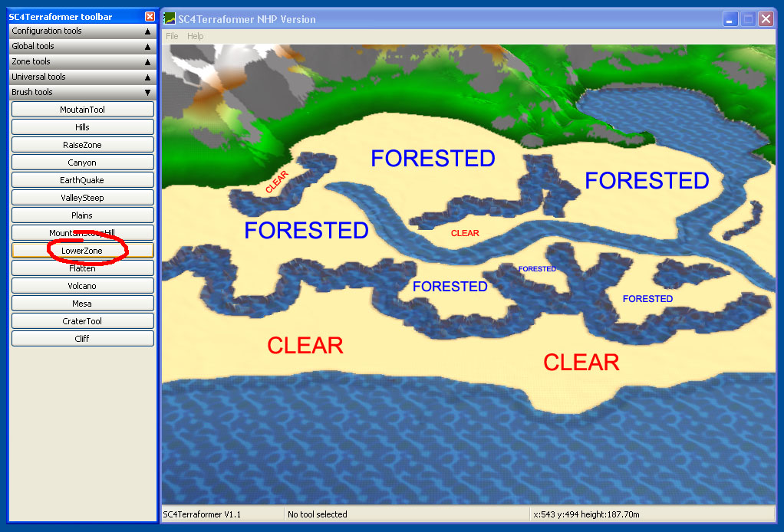Expand the Configuration tools section
Viewport: 784px width, 532px height.
pyautogui.click(x=83, y=31)
